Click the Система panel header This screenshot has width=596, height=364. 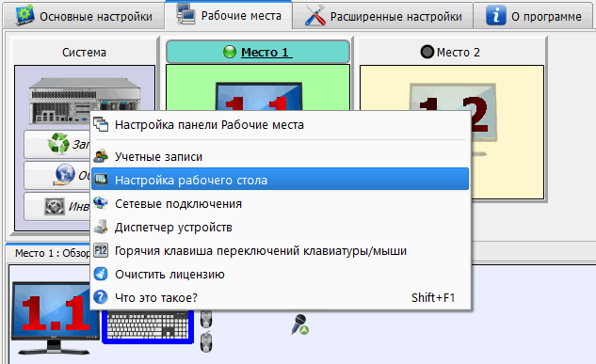[x=85, y=52]
